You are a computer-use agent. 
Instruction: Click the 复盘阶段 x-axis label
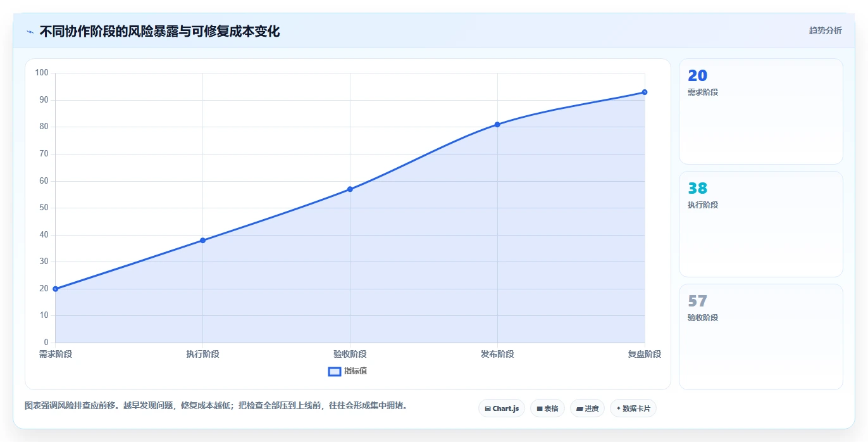point(645,354)
